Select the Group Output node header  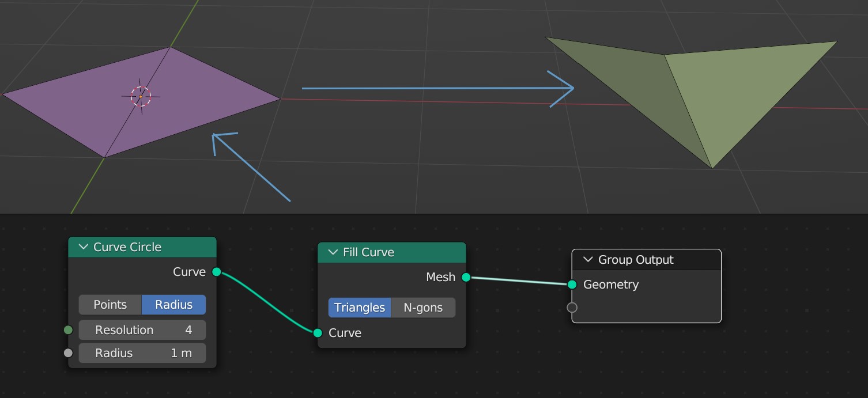(x=646, y=260)
